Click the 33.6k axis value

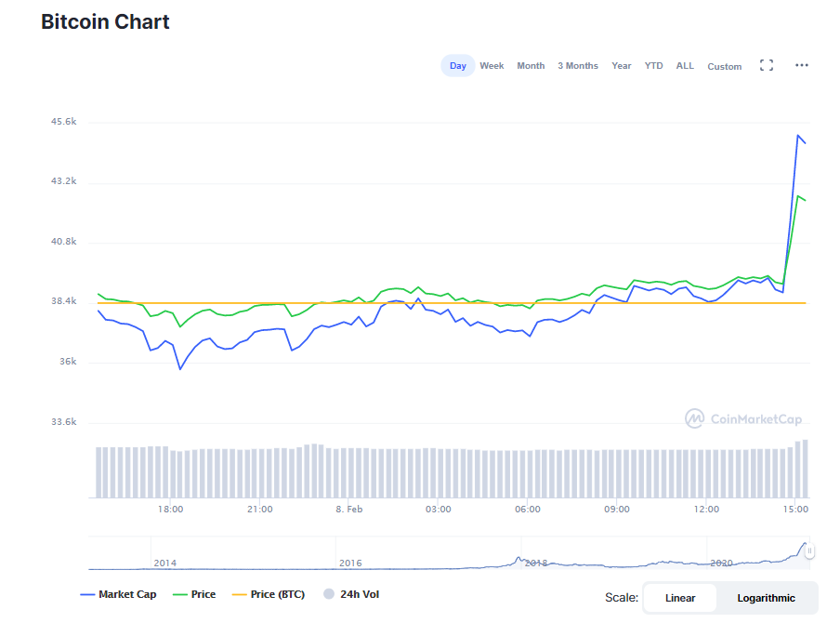[64, 422]
